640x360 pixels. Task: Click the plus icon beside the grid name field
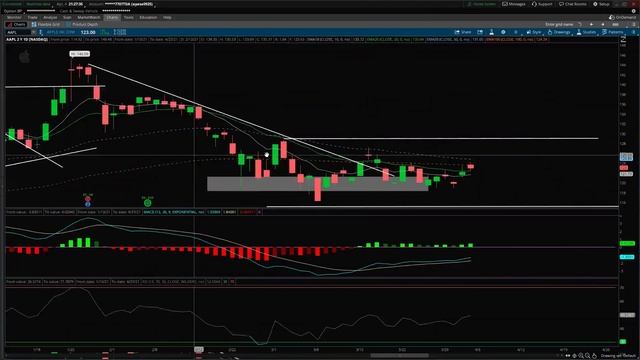point(591,24)
